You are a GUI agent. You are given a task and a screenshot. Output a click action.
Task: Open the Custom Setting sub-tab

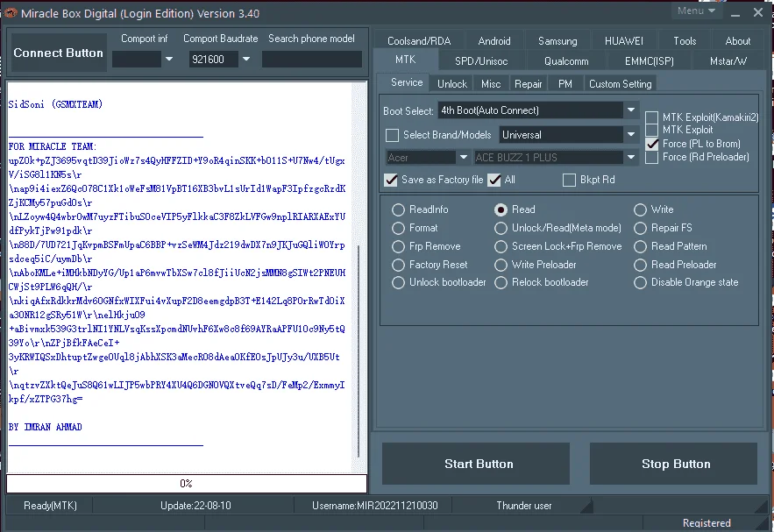620,84
